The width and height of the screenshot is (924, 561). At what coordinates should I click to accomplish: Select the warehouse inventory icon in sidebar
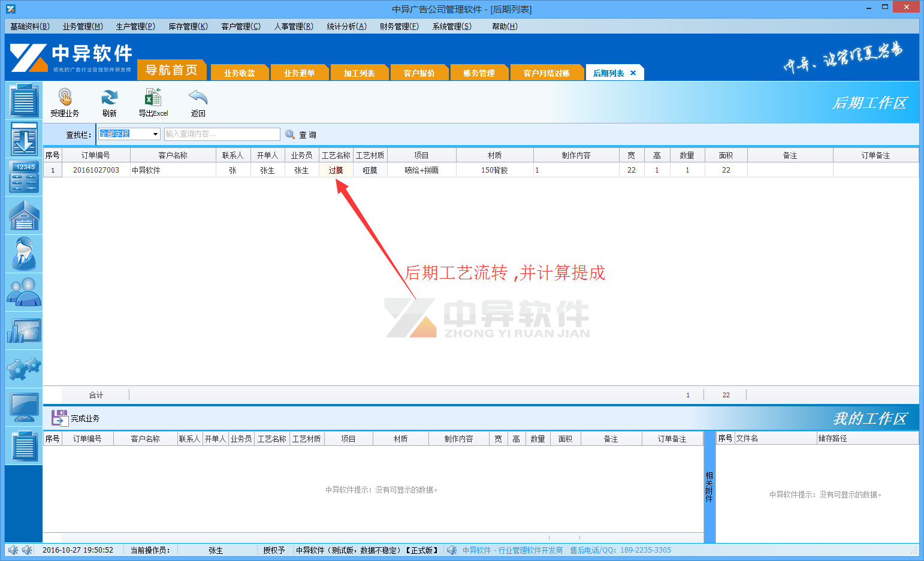click(23, 215)
